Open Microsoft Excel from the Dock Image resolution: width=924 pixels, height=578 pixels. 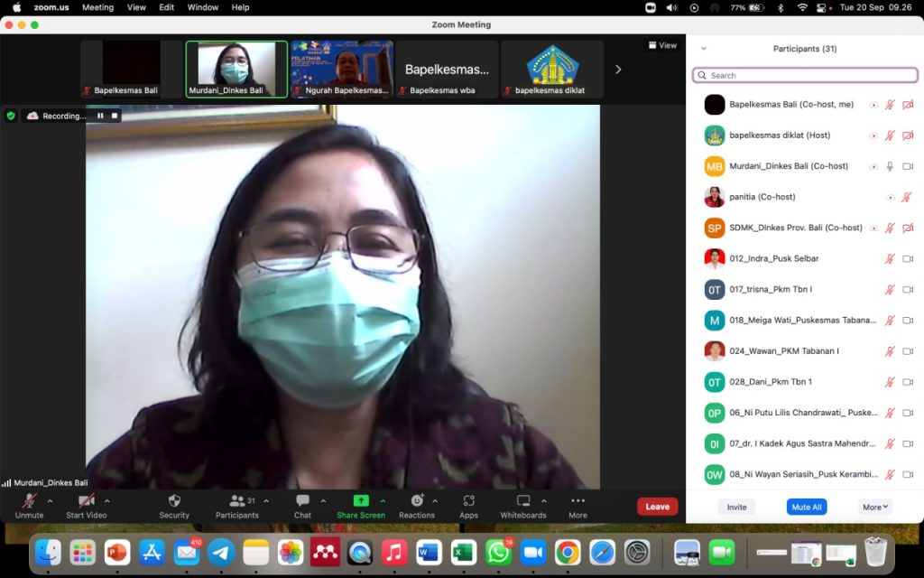tap(464, 553)
